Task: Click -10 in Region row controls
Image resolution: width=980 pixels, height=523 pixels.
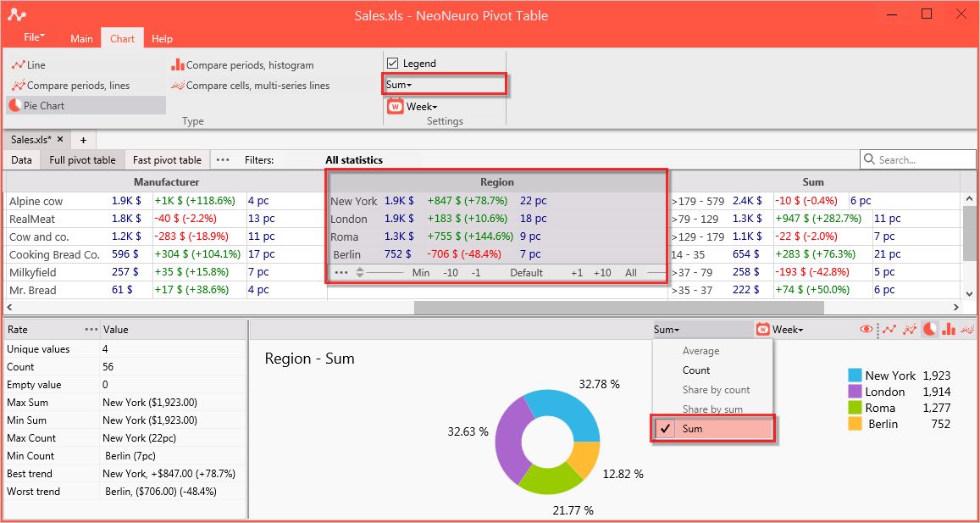Action: tap(451, 273)
